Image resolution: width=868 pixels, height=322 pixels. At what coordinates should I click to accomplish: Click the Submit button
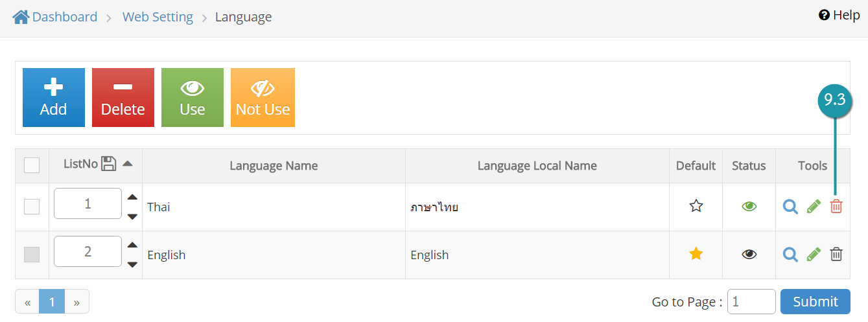click(815, 301)
